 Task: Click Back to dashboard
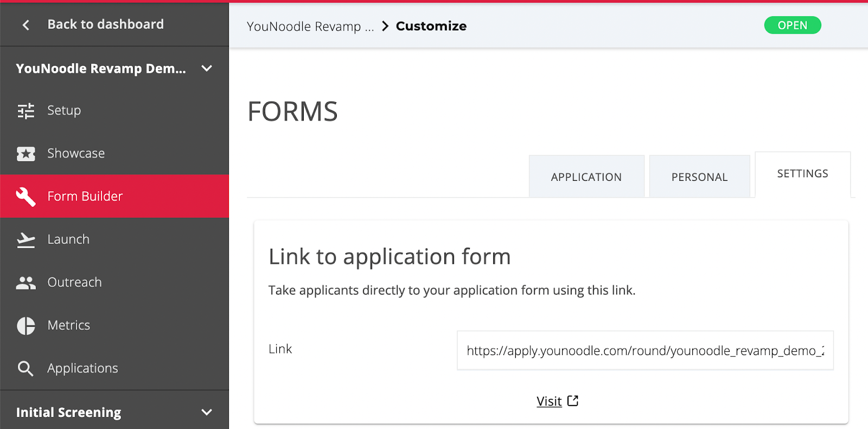point(105,24)
